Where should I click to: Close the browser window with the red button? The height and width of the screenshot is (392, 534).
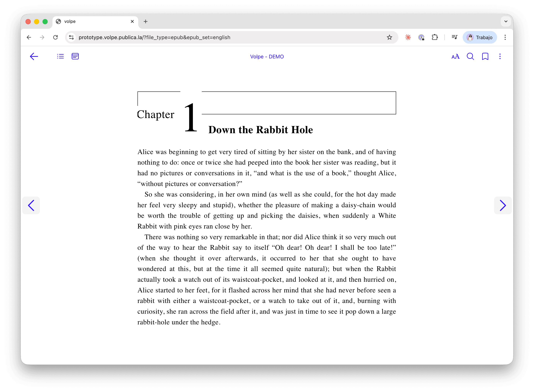pyautogui.click(x=28, y=22)
